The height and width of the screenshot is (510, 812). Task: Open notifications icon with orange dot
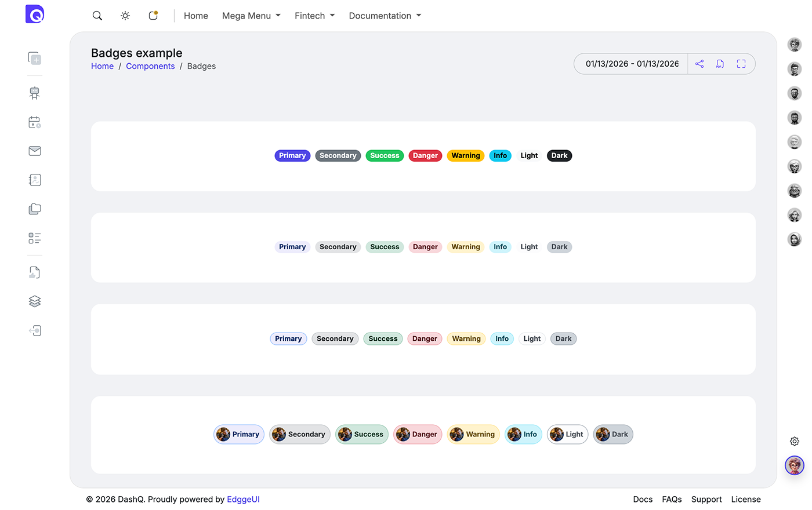click(x=153, y=16)
